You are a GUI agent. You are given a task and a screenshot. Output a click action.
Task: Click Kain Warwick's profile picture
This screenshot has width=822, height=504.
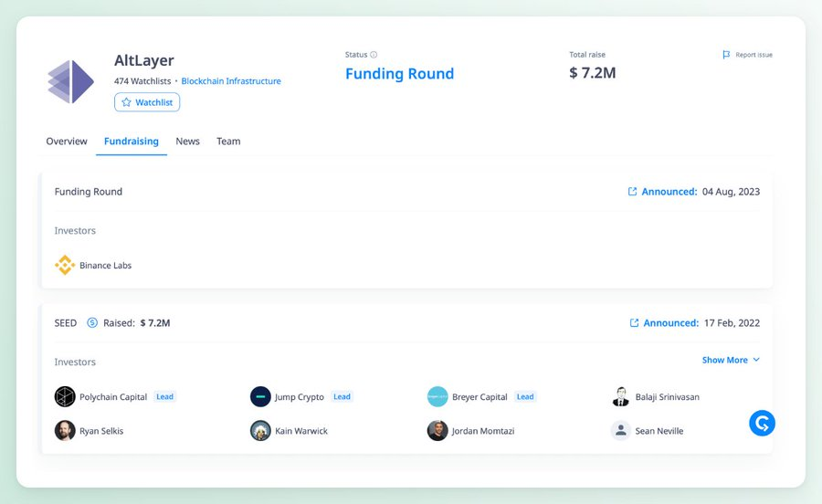click(260, 431)
